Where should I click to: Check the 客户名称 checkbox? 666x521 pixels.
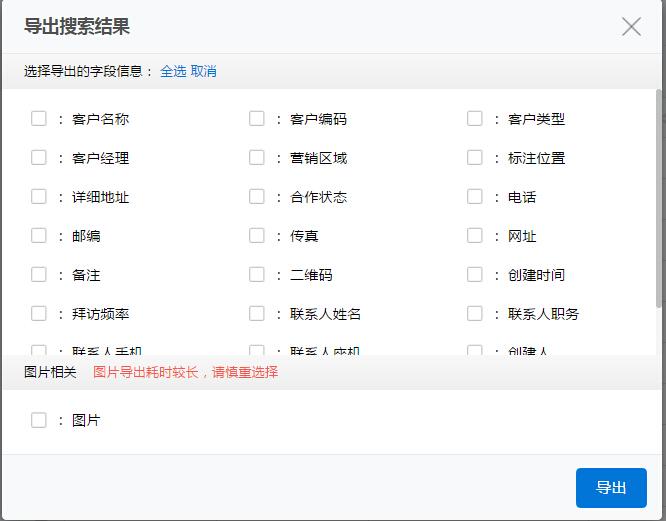[39, 118]
